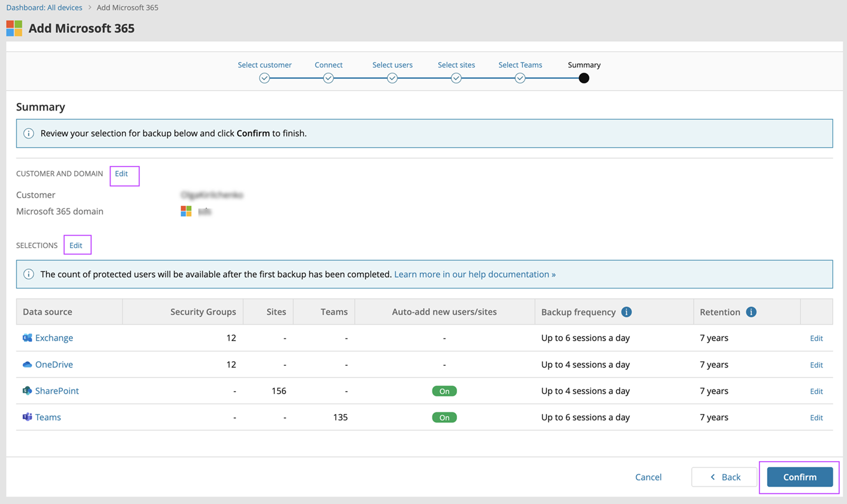The width and height of the screenshot is (847, 504).
Task: Edit the Exchange row settings
Action: pyautogui.click(x=816, y=338)
